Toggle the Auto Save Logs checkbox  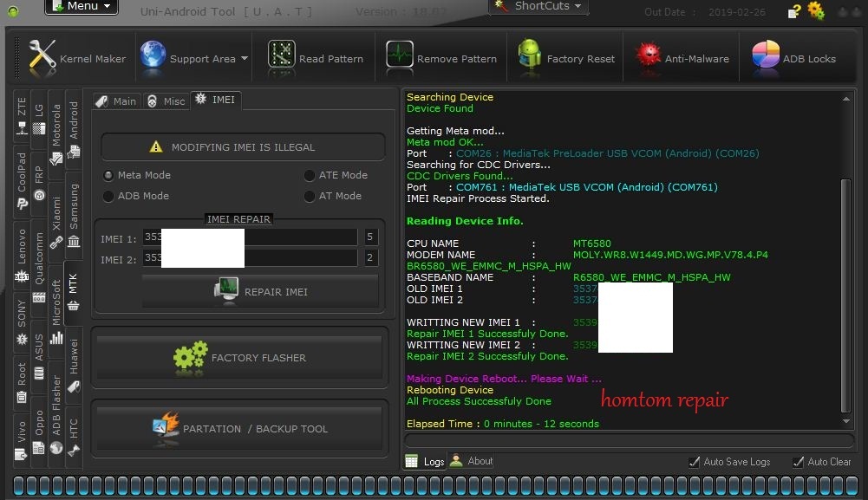[x=695, y=462]
